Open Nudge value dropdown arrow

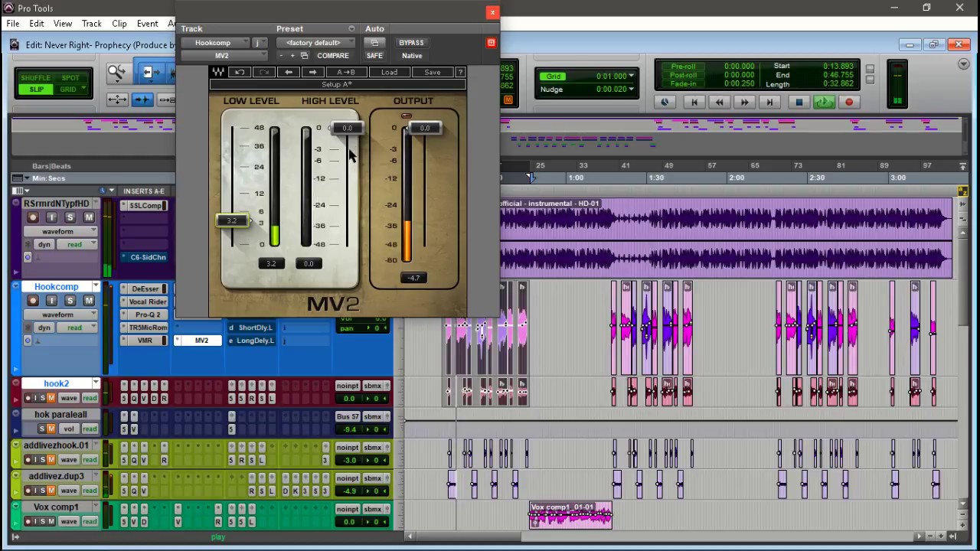click(x=631, y=90)
